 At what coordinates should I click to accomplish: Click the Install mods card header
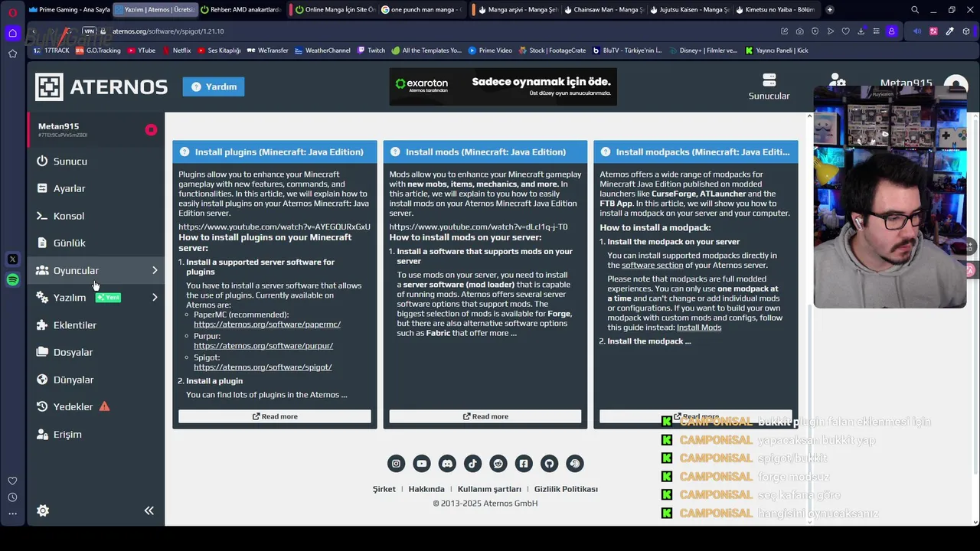[x=485, y=152]
